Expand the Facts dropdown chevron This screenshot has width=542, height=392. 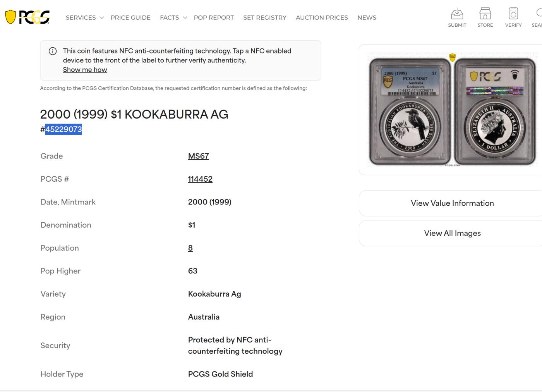pos(185,18)
